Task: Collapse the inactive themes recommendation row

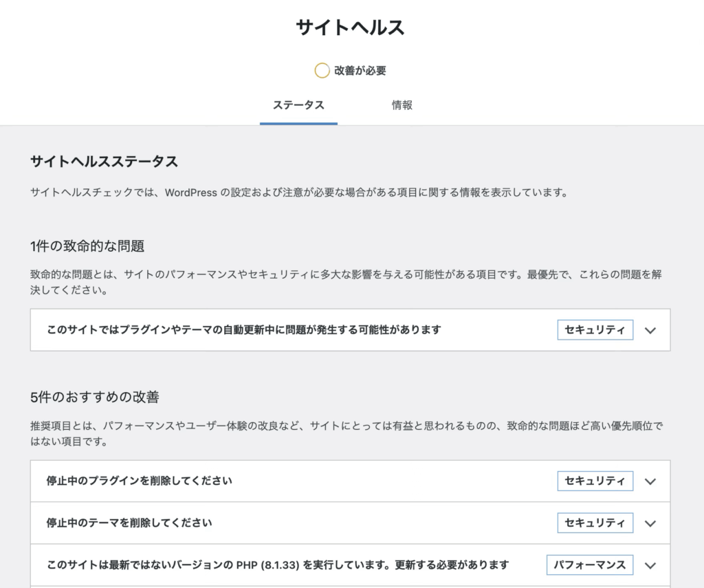Action: click(650, 523)
